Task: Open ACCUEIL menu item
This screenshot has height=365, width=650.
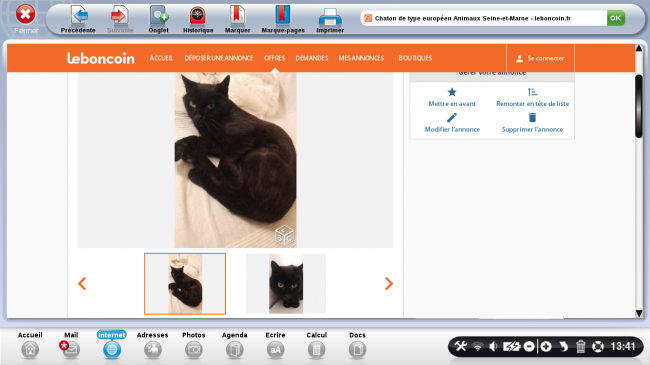Action: (161, 58)
